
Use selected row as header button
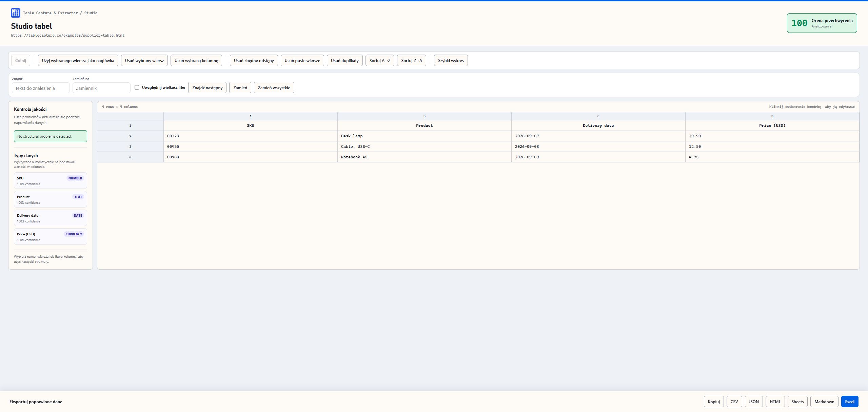click(x=78, y=61)
